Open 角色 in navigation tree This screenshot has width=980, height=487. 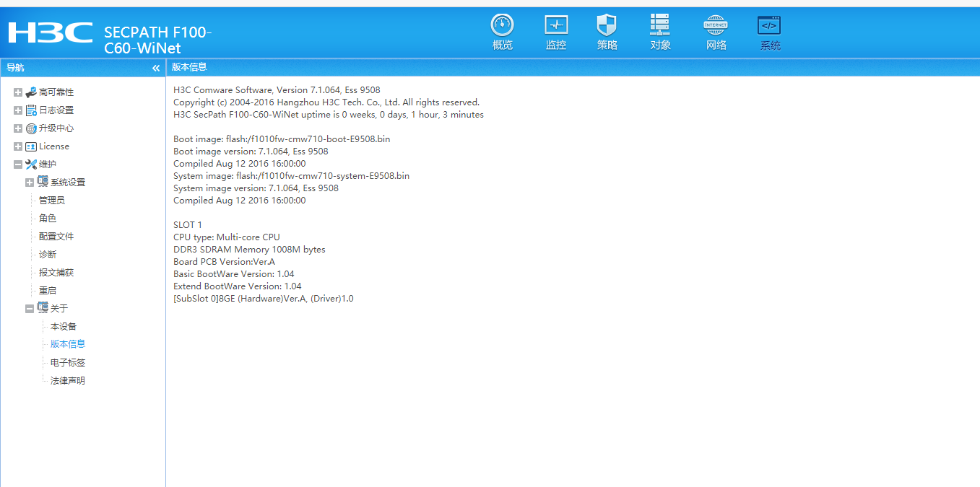48,219
